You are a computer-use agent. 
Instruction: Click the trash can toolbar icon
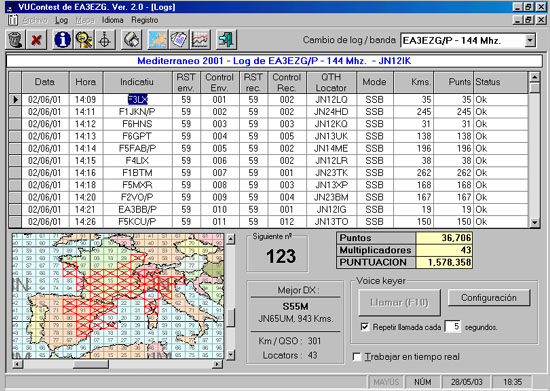coord(15,39)
